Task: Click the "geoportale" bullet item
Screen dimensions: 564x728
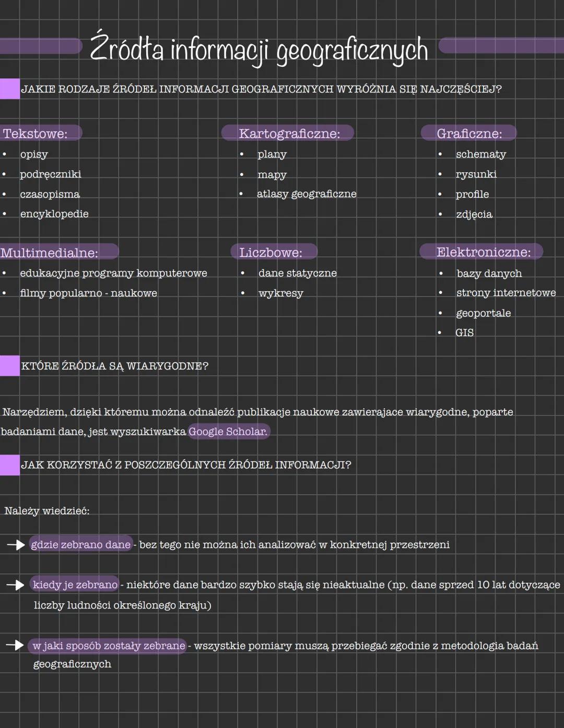Action: 483,313
